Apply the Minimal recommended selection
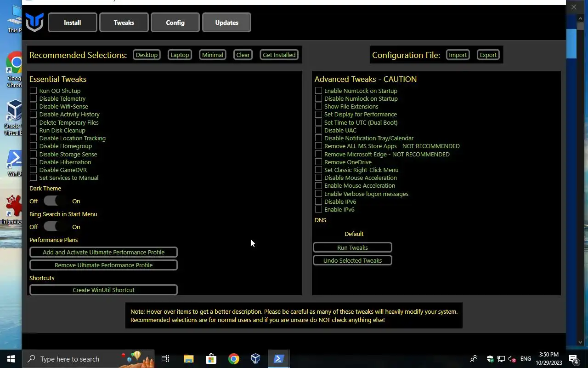The image size is (588, 368). 213,55
